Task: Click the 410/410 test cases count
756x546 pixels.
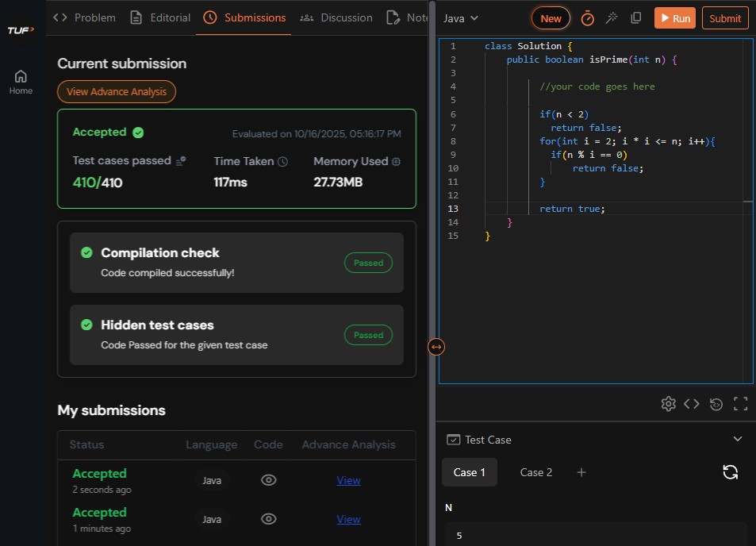Action: click(x=98, y=183)
